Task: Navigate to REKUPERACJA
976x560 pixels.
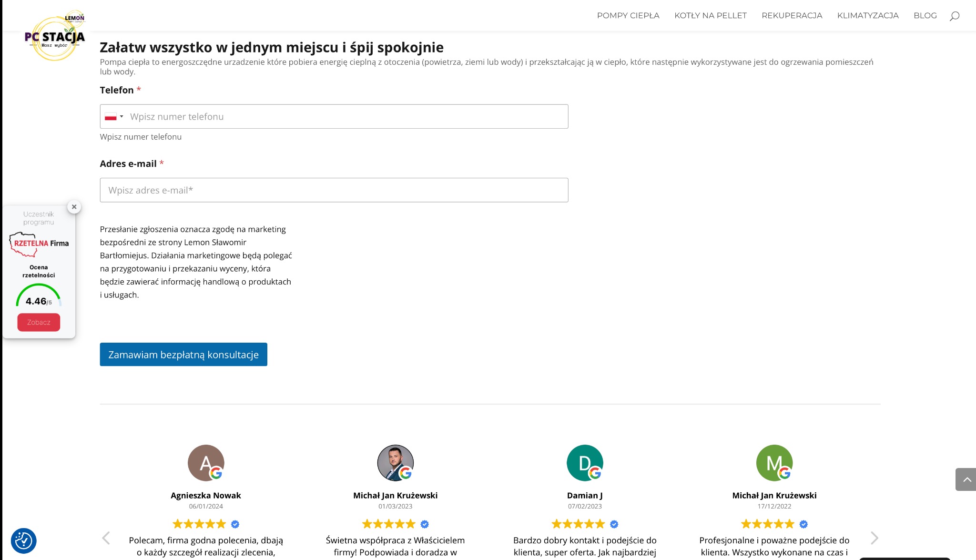Action: (792, 15)
